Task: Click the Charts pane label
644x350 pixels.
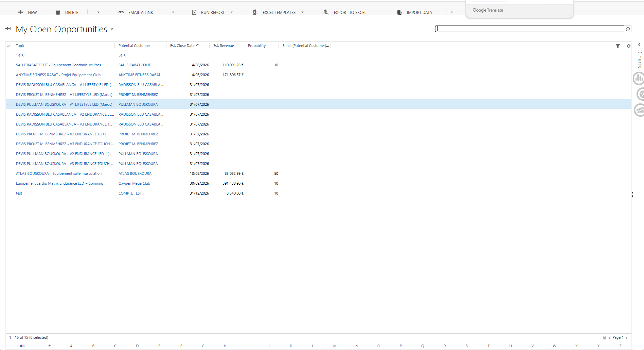Action: pyautogui.click(x=640, y=60)
